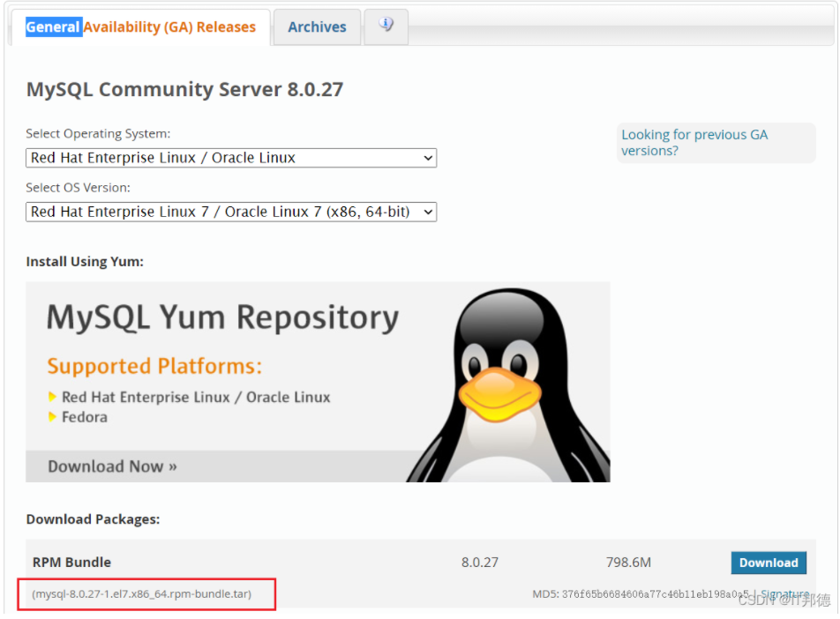Open the info icon tab
The width and height of the screenshot is (840, 619).
point(386,25)
